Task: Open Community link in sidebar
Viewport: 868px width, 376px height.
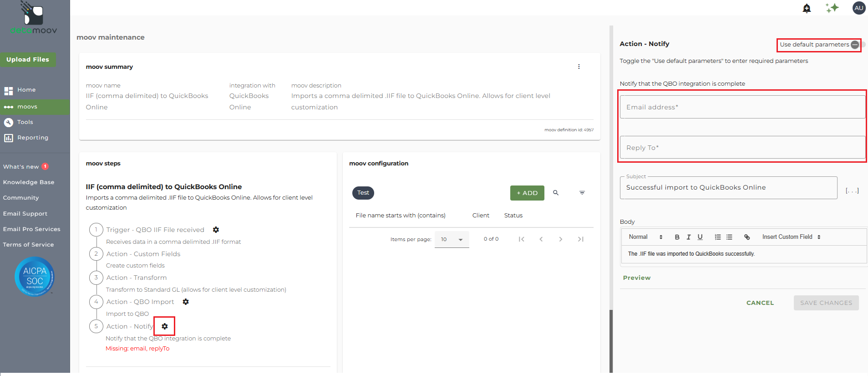Action: pyautogui.click(x=21, y=198)
